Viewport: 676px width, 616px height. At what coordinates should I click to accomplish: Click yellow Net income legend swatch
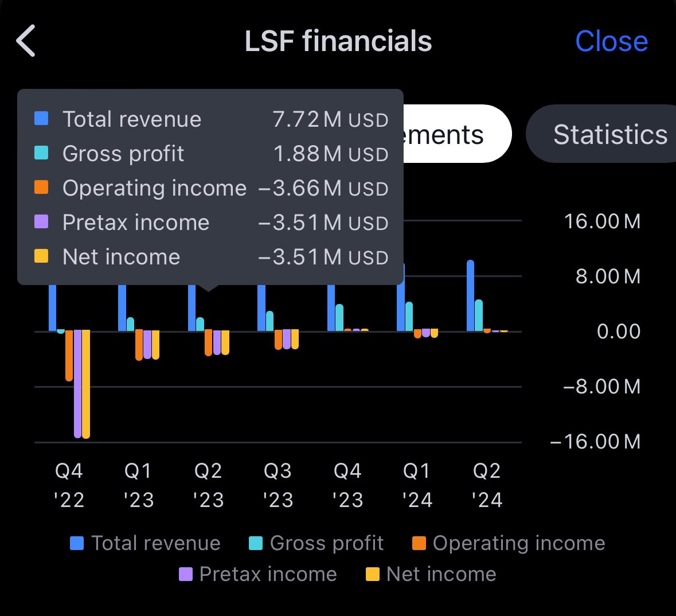click(373, 574)
